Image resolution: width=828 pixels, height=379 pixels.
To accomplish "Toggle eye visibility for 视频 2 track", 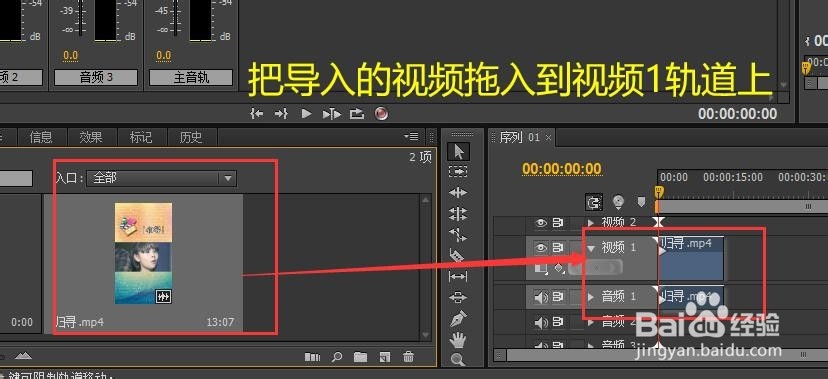I will click(541, 223).
